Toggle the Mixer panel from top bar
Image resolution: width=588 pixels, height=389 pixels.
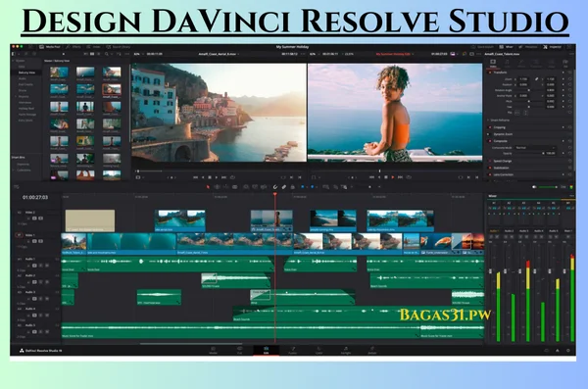pyautogui.click(x=506, y=47)
